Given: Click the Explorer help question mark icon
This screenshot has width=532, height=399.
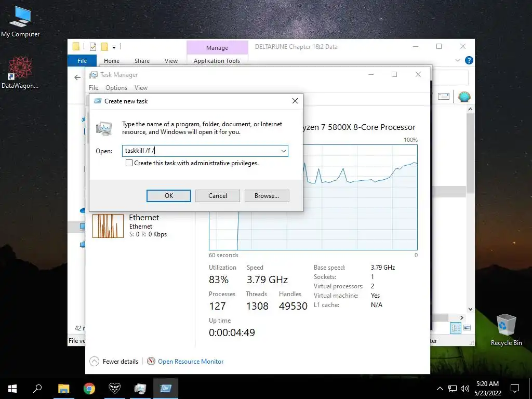Looking at the screenshot, I should click(x=469, y=60).
